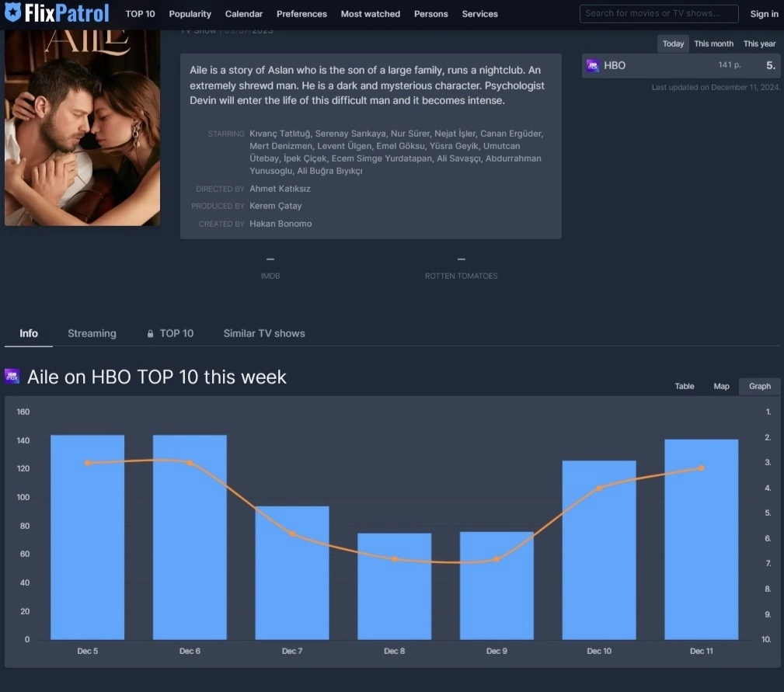Open Kerem Çatay producer link

pyautogui.click(x=276, y=207)
